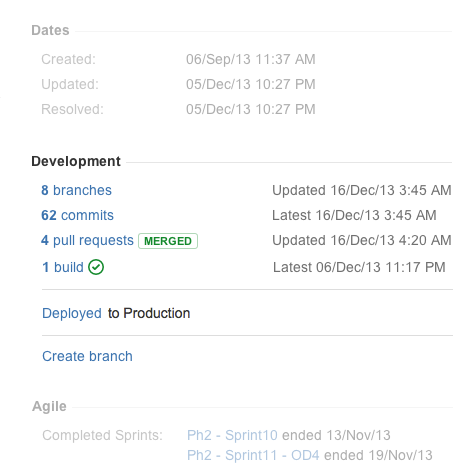Screen dimensions: 472x466
Task: Click the Completed Sprints label
Action: click(x=102, y=435)
